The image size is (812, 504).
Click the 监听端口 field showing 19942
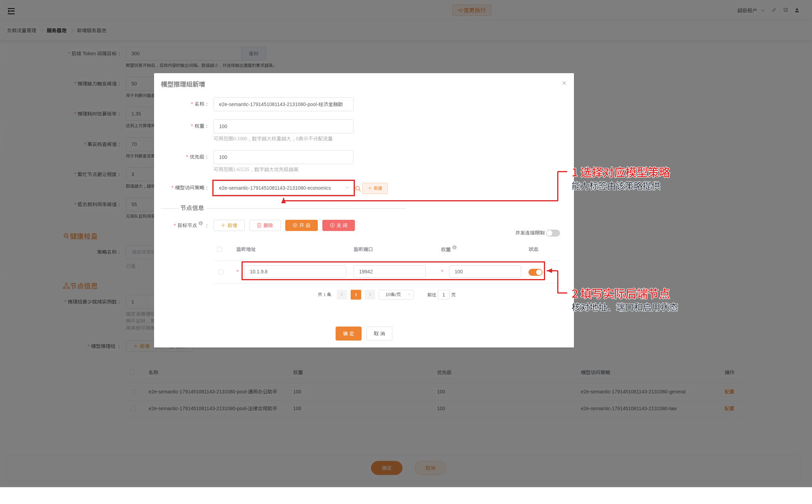click(389, 272)
